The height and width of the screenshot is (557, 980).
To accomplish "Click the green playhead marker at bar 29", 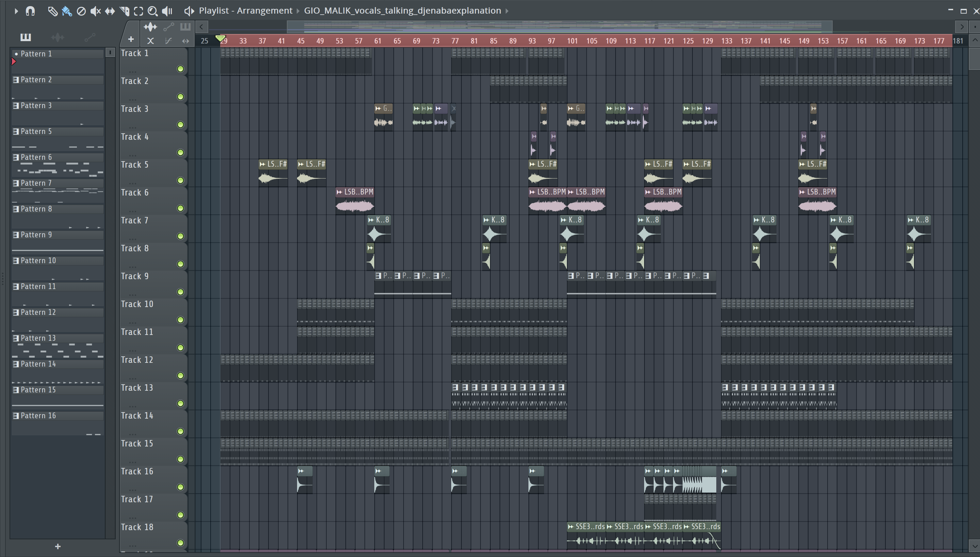I will 220,38.
